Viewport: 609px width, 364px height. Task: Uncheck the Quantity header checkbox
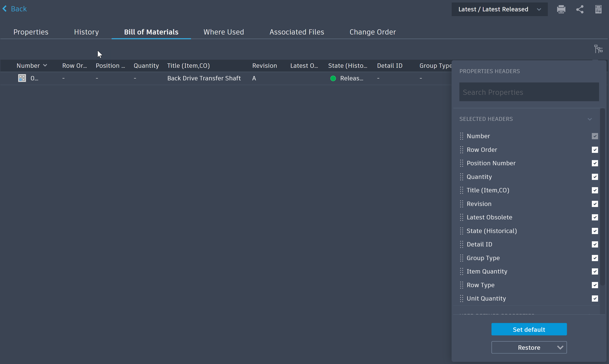point(595,177)
